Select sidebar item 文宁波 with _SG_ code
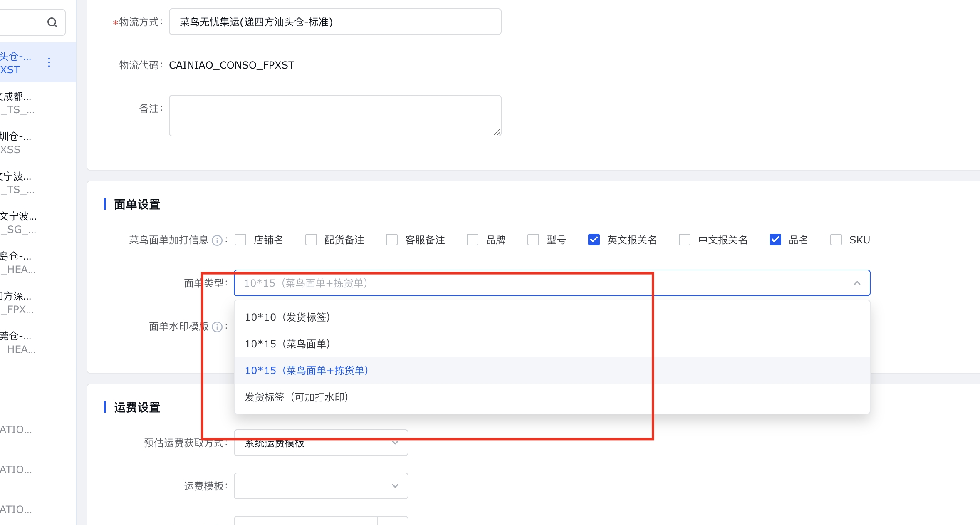Image resolution: width=980 pixels, height=525 pixels. tap(37, 223)
